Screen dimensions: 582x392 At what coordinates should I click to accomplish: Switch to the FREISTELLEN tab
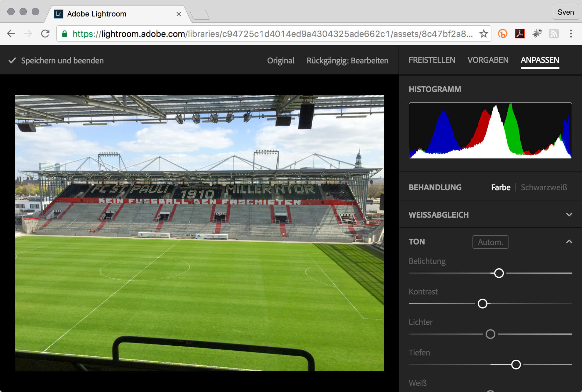[x=432, y=60]
